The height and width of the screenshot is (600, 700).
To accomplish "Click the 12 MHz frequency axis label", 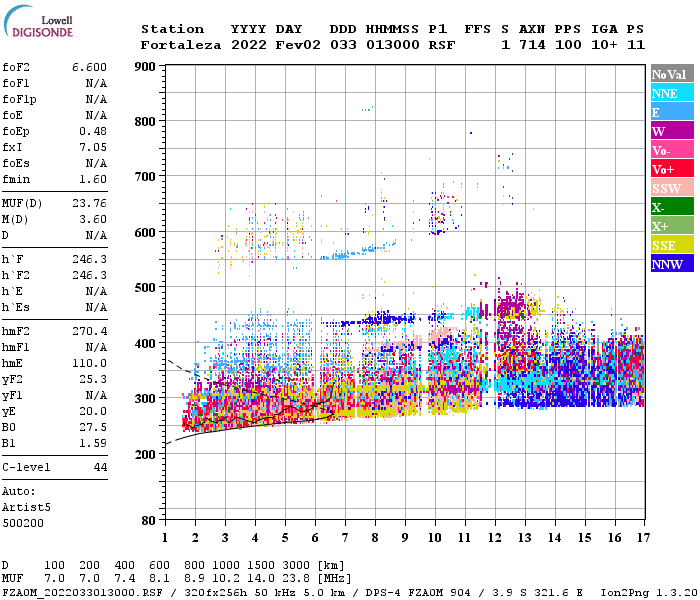I will 495,538.
